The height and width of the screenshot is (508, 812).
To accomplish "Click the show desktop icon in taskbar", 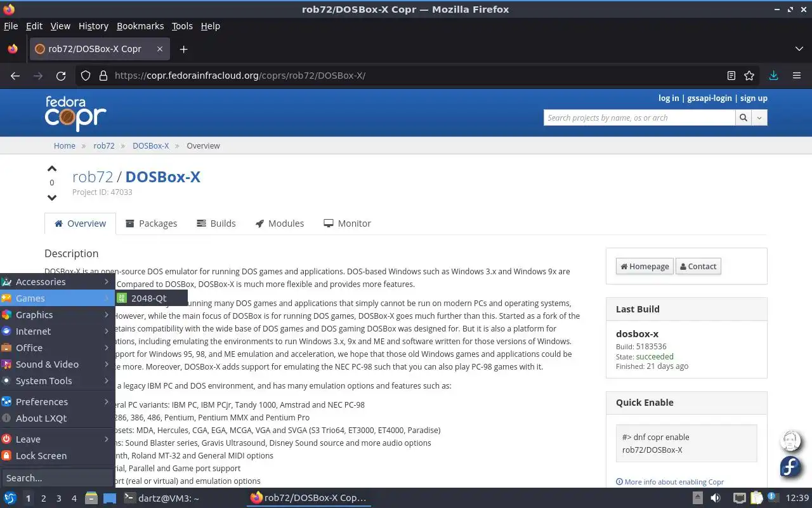I will pyautogui.click(x=110, y=498).
